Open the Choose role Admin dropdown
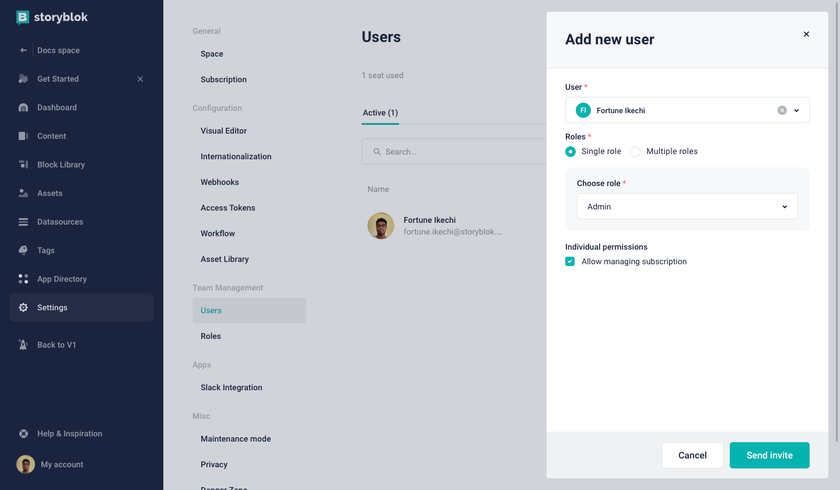 click(x=687, y=207)
